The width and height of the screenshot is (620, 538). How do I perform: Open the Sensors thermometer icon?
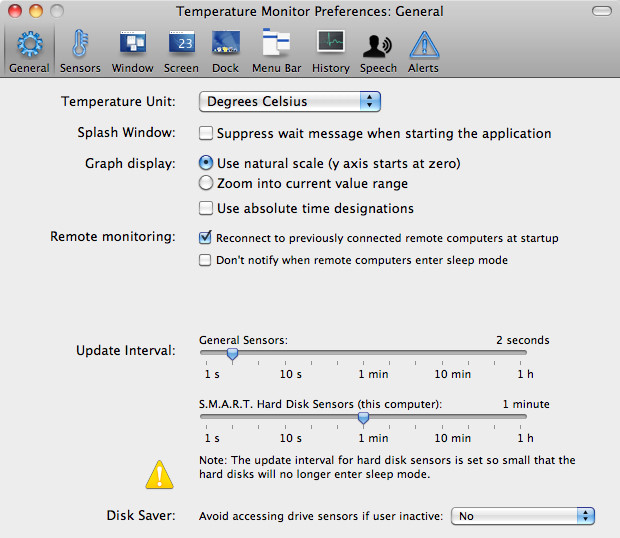tap(80, 43)
